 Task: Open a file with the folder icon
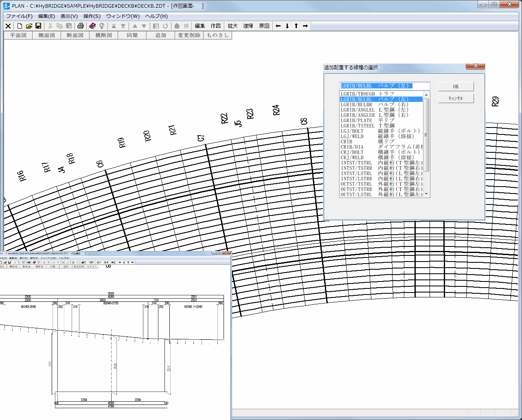29,26
